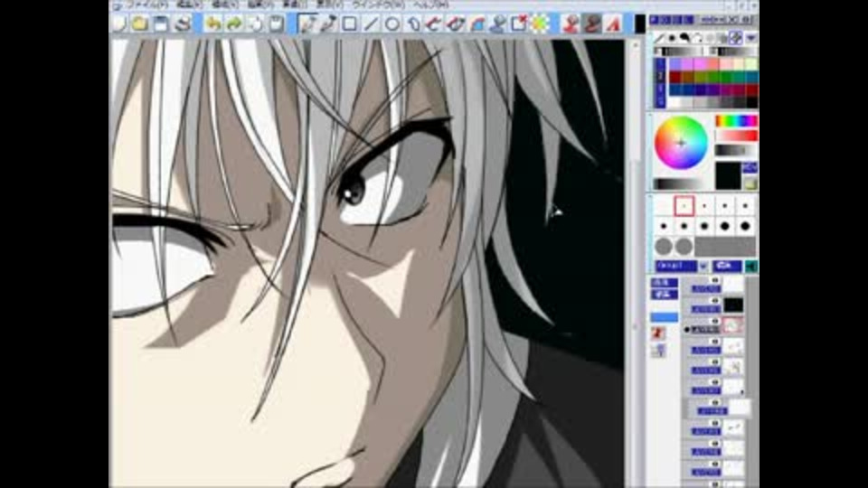Click the lower blue layer panel button
This screenshot has height=488, width=868.
click(x=664, y=295)
